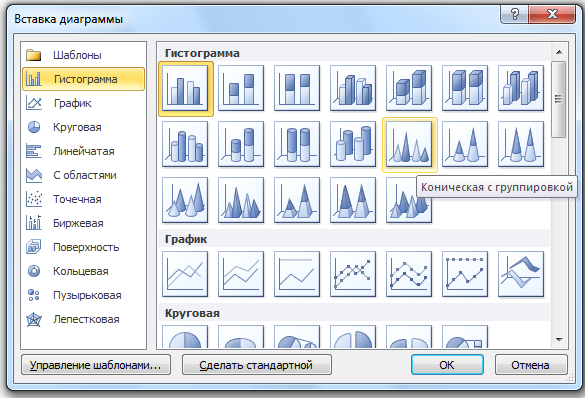Click the chart gallery scrollbar thumb
585x398 pixels.
tap(559, 99)
